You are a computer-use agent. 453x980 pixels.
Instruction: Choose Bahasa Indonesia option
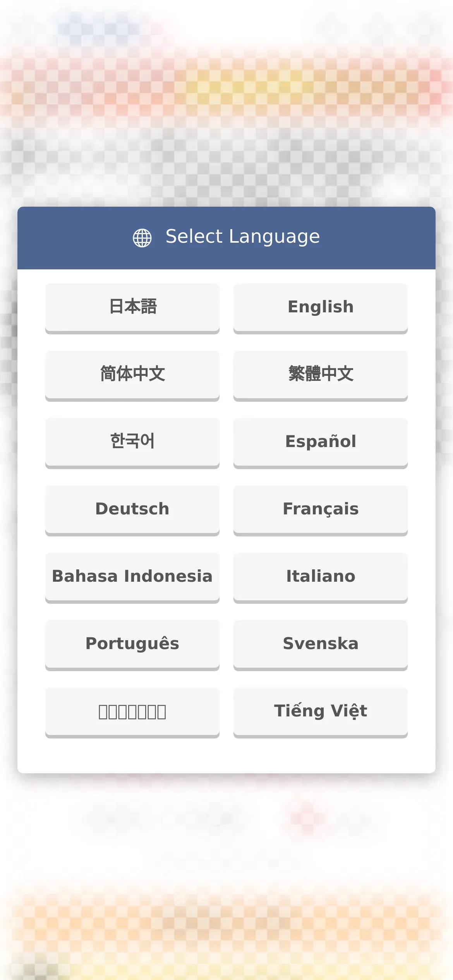(x=132, y=578)
